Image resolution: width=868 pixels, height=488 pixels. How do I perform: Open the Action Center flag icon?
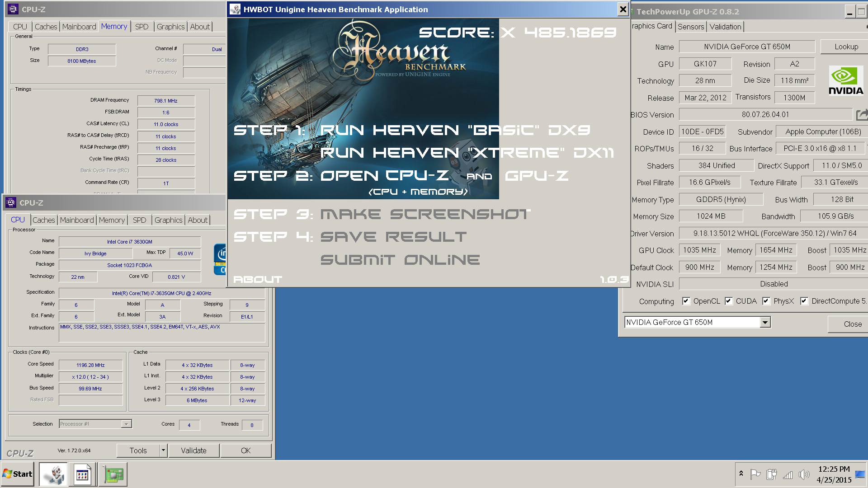[x=755, y=474]
